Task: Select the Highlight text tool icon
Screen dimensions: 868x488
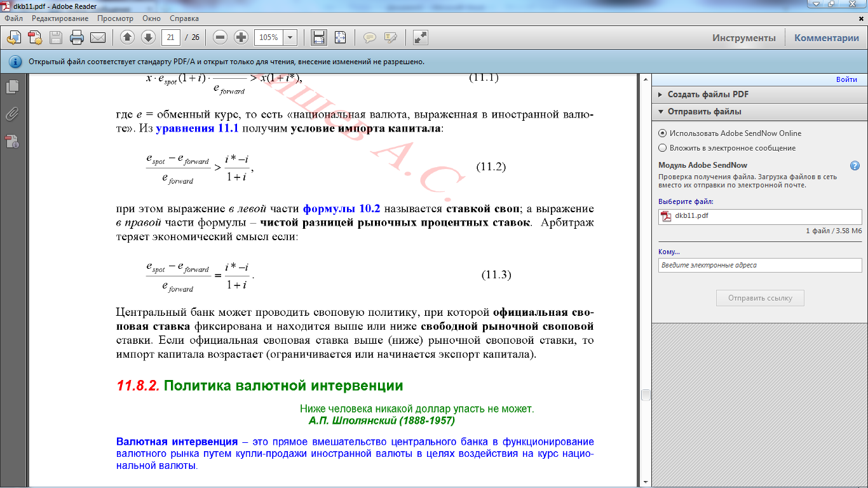Action: pyautogui.click(x=390, y=37)
